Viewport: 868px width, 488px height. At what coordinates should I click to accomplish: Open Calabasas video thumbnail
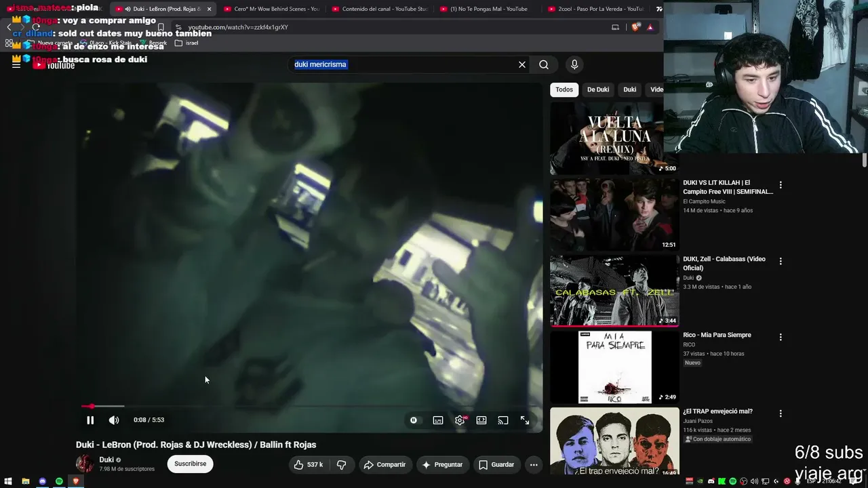tap(614, 291)
